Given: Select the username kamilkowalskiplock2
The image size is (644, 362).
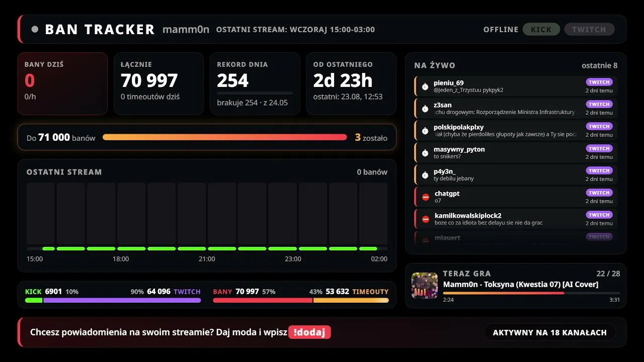Looking at the screenshot, I should (x=468, y=216).
